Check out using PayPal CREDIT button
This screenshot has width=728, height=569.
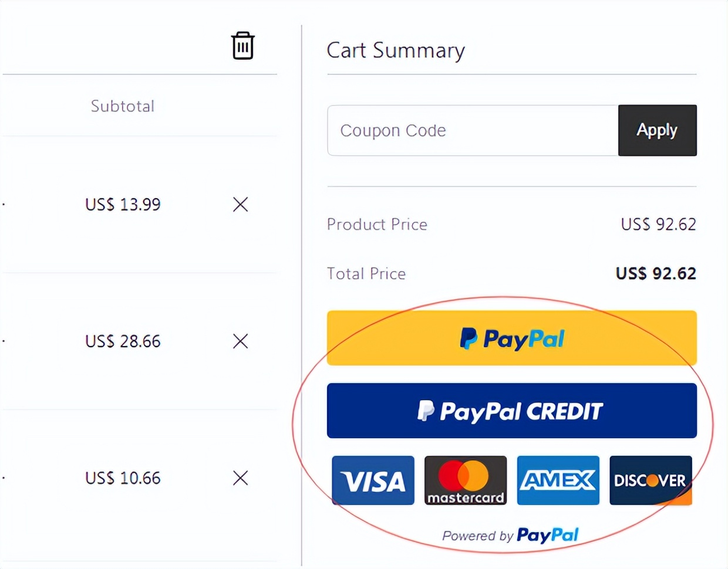point(511,411)
